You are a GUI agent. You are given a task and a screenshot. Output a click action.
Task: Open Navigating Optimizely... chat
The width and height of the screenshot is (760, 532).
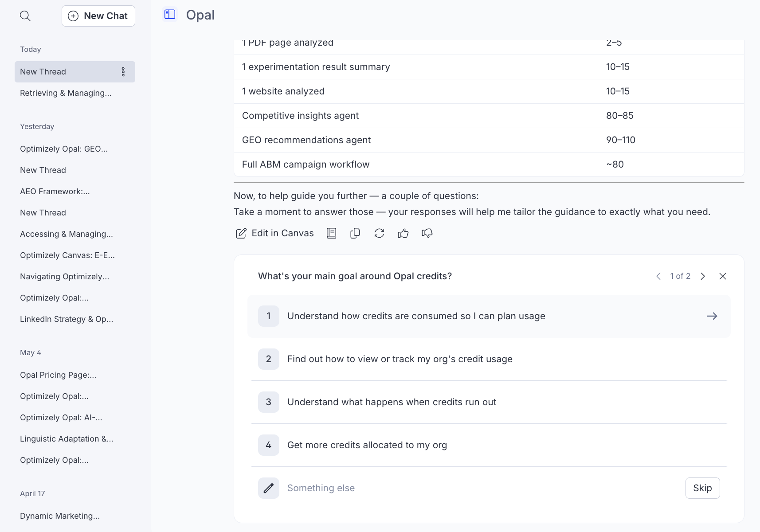point(75,277)
